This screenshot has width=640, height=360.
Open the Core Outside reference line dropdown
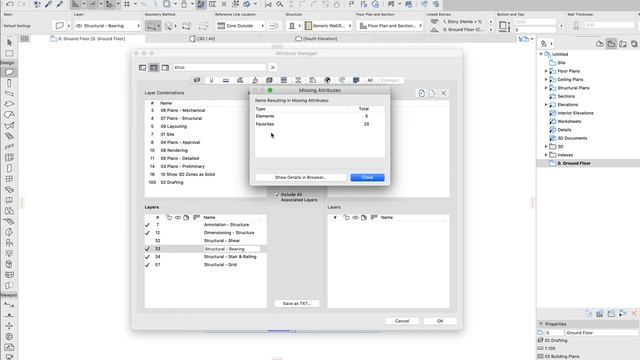point(240,26)
